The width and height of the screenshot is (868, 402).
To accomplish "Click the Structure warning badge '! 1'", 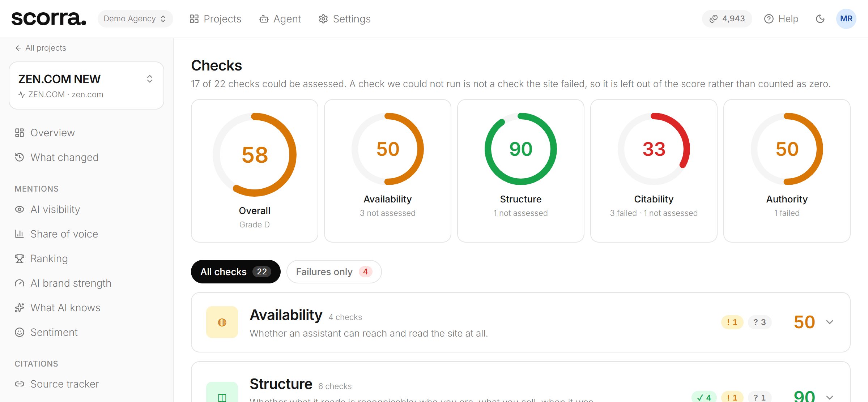I will tap(732, 397).
